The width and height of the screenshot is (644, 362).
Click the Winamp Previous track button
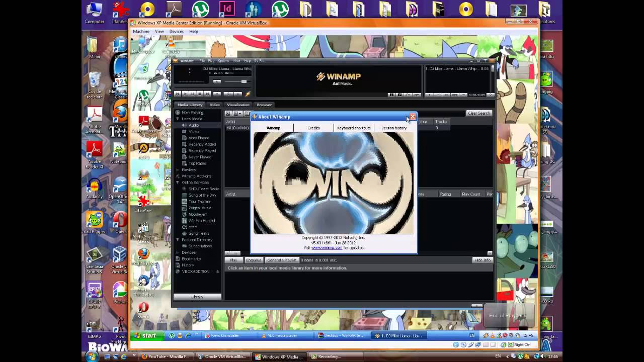point(178,94)
